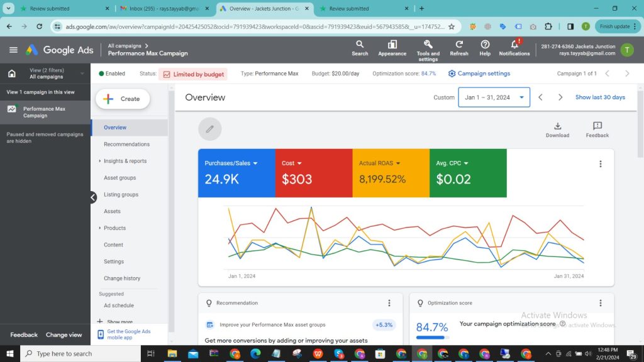The width and height of the screenshot is (644, 362).
Task: Click the optimization score progress bar
Action: (431, 337)
